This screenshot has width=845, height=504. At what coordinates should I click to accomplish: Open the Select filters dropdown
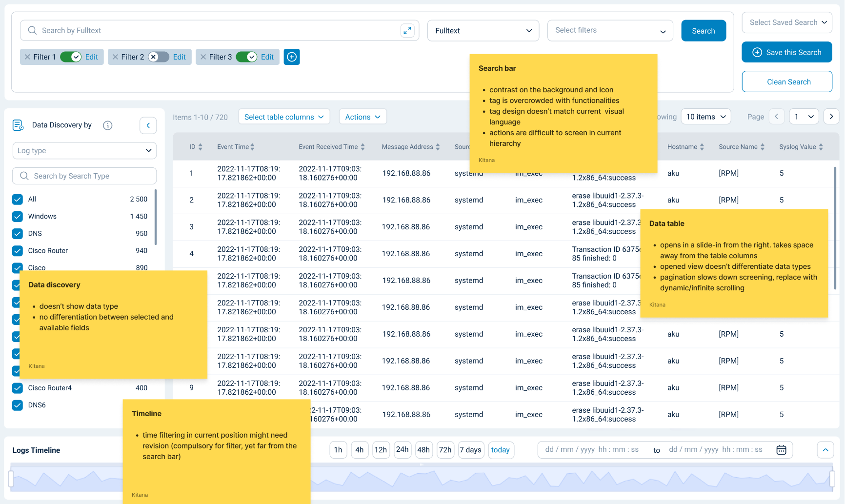coord(610,30)
